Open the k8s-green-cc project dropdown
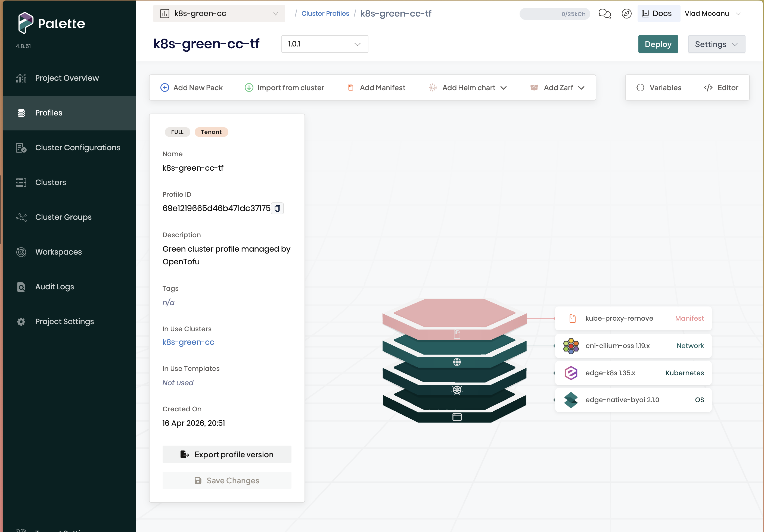764x532 pixels. pyautogui.click(x=219, y=14)
